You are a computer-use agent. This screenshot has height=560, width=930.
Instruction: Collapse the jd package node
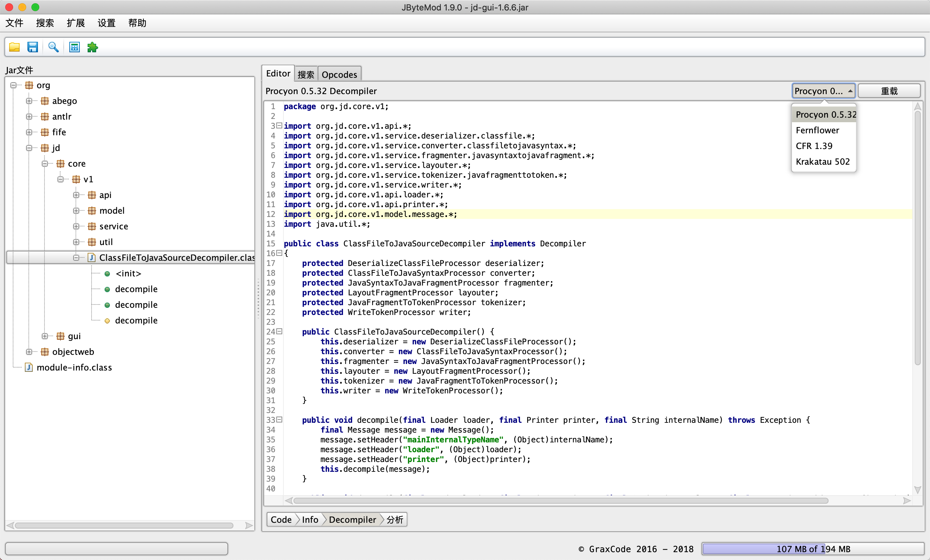tap(29, 148)
